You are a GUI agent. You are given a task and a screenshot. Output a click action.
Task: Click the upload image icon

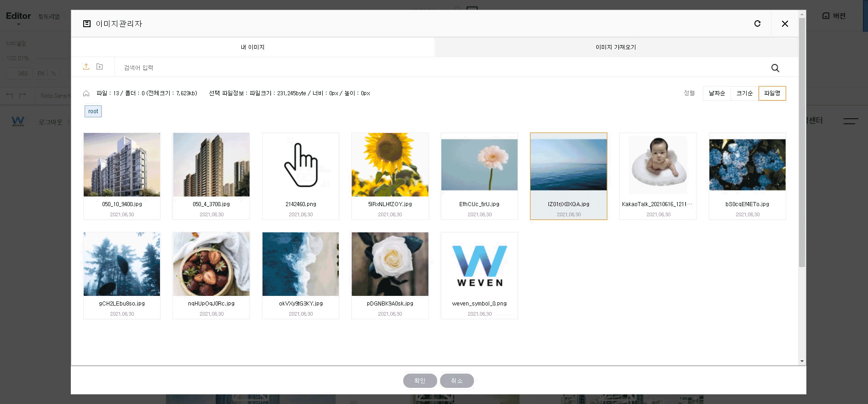point(86,67)
